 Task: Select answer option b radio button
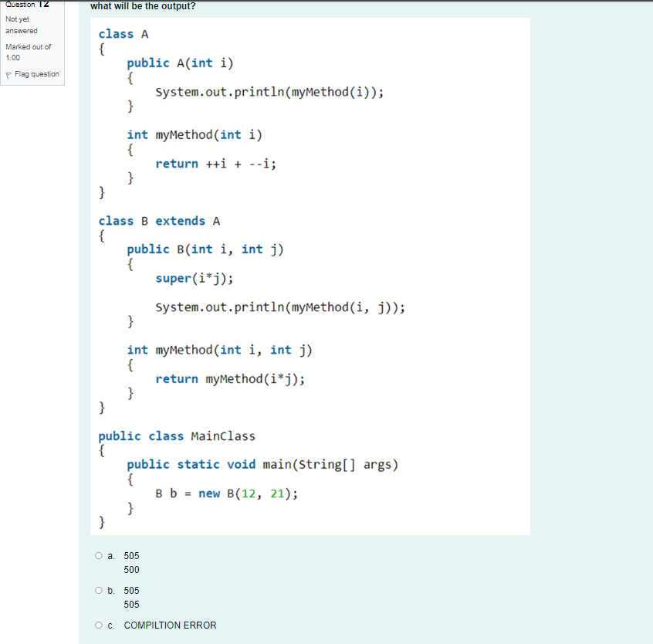[99, 590]
